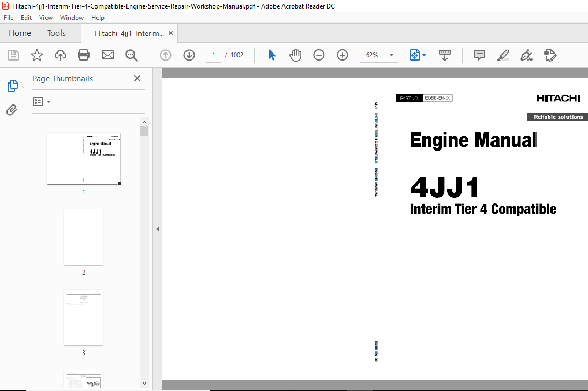Select the arrow selection tool

coord(272,55)
